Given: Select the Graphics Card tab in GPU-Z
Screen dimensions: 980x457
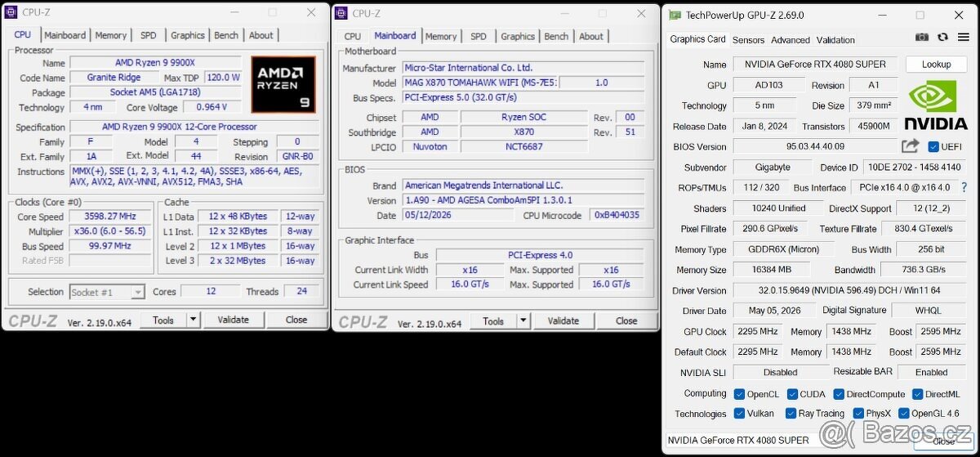Looking at the screenshot, I should click(x=698, y=39).
